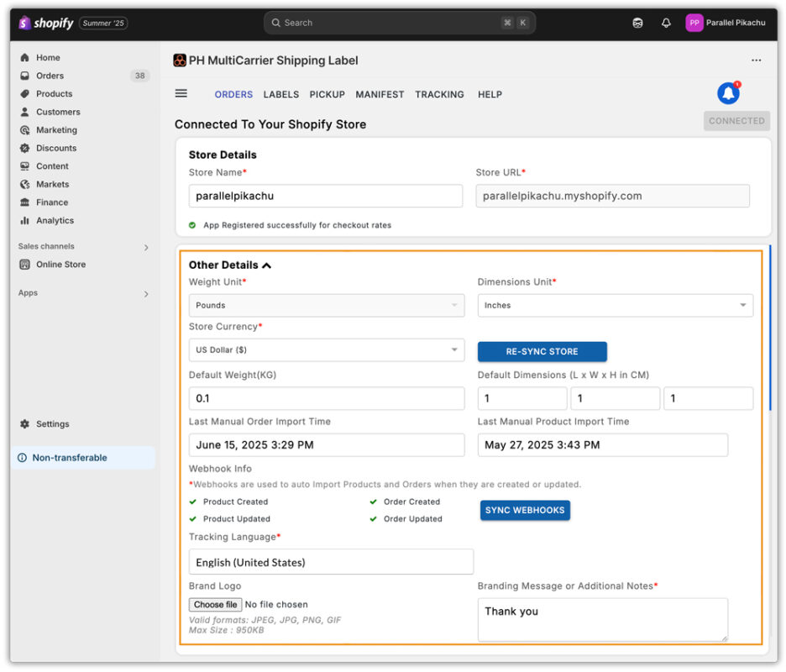
Task: Click the Default Dimensions width field
Action: coord(615,398)
